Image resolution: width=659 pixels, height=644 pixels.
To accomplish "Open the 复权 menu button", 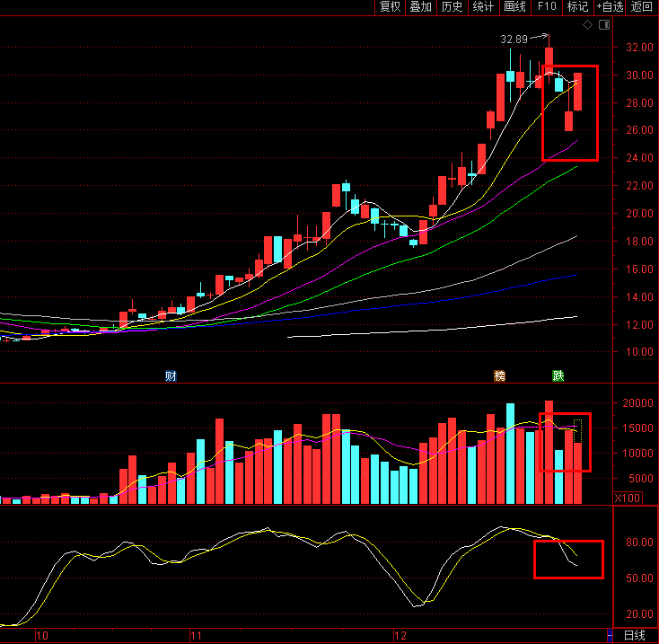I will pos(390,7).
